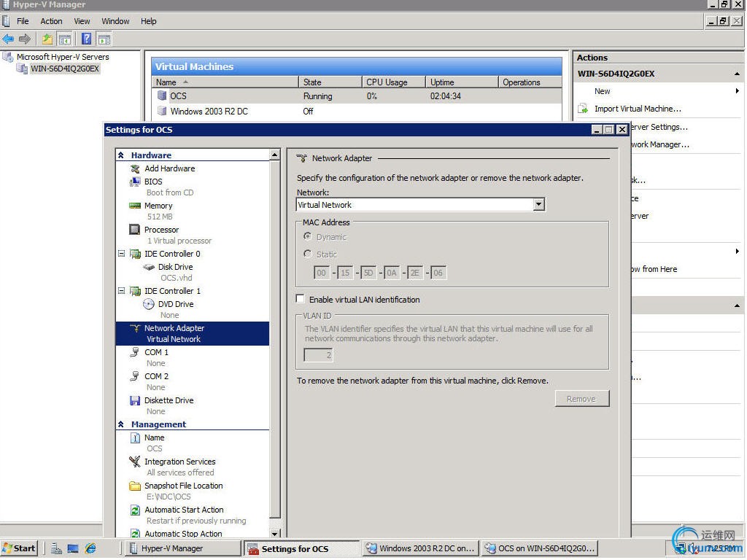
Task: Click the Add Hardware icon
Action: click(x=135, y=168)
